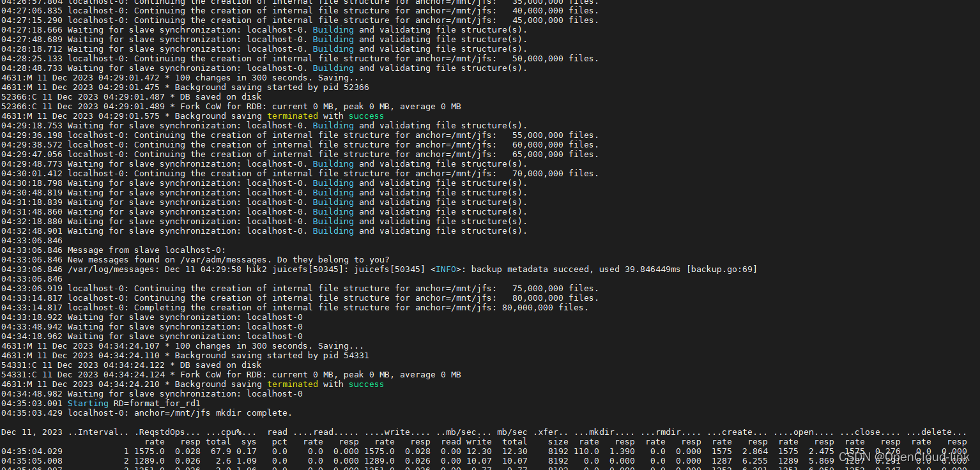Click the create resp value "6.255"
The image size is (980, 470).
coord(754,461)
